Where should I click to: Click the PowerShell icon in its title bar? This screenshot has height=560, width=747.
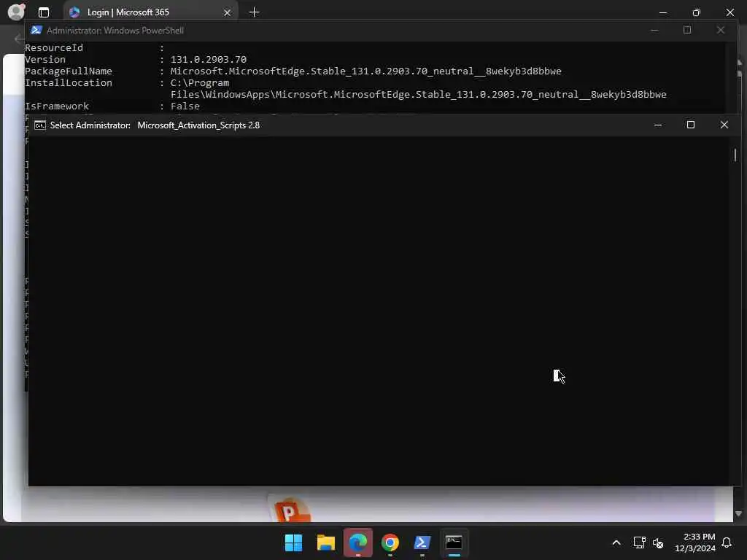(36, 31)
